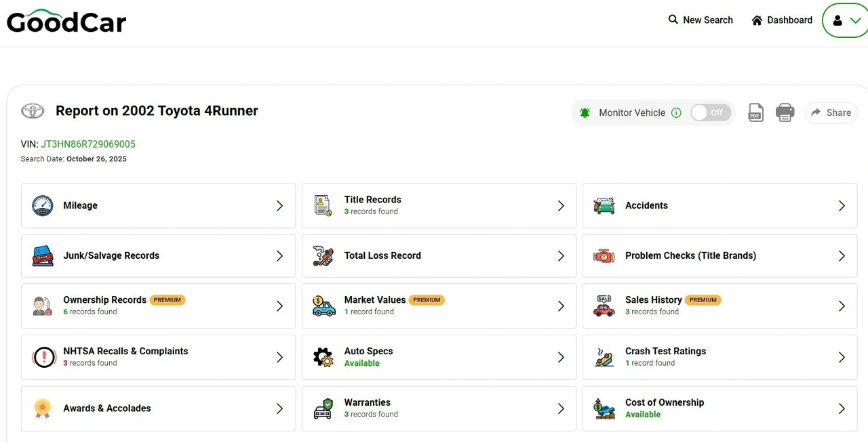Expand the Junk/Salvage Records chevron

click(x=279, y=256)
